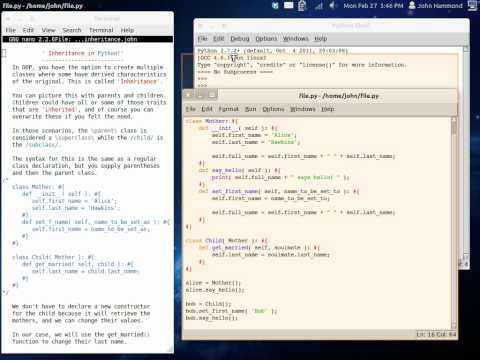Image resolution: width=480 pixels, height=360 pixels.
Task: Click the 'Inheritance in Python!' heading in nano
Action: tap(82, 53)
